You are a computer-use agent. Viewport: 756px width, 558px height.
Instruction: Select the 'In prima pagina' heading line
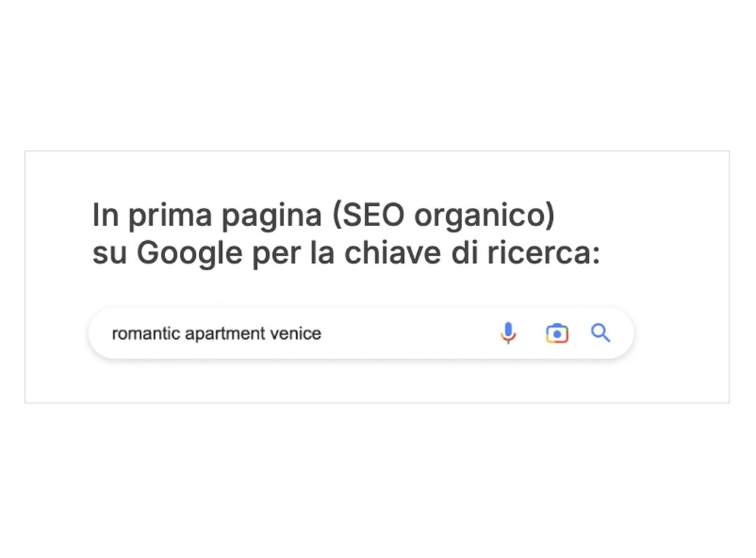click(x=323, y=215)
